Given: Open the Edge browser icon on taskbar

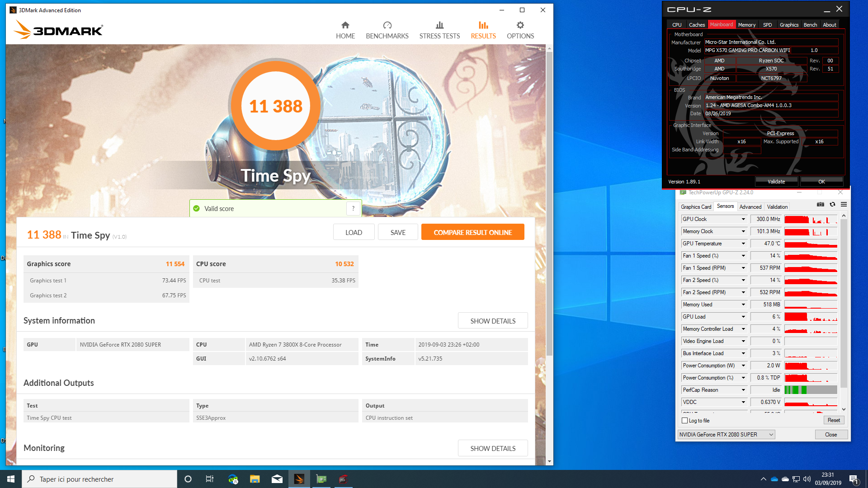Looking at the screenshot, I should (233, 479).
